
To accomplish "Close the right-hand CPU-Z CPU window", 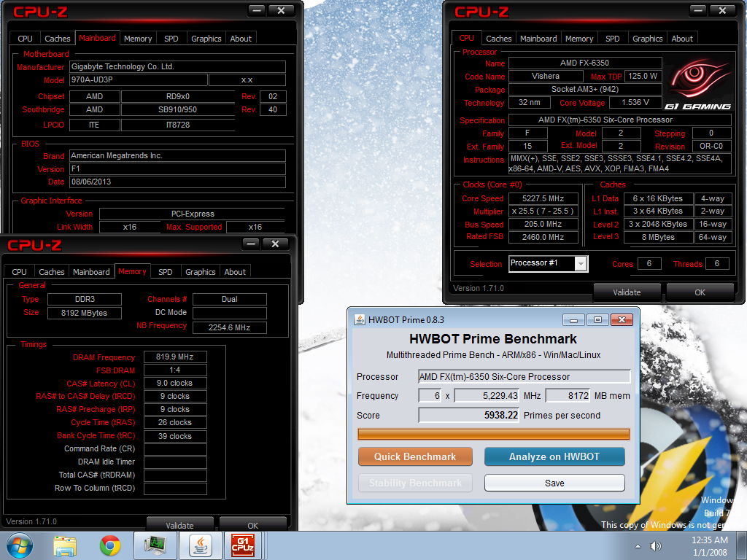I will click(x=722, y=10).
